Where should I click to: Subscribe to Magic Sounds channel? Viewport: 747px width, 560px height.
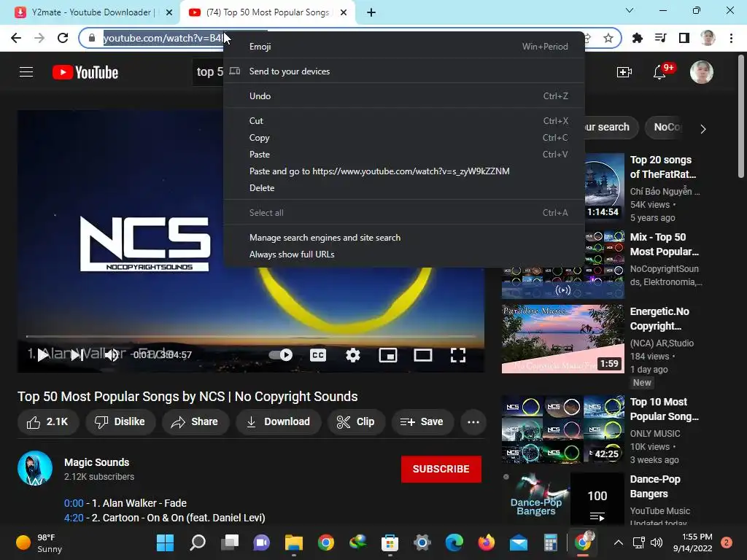click(x=441, y=469)
